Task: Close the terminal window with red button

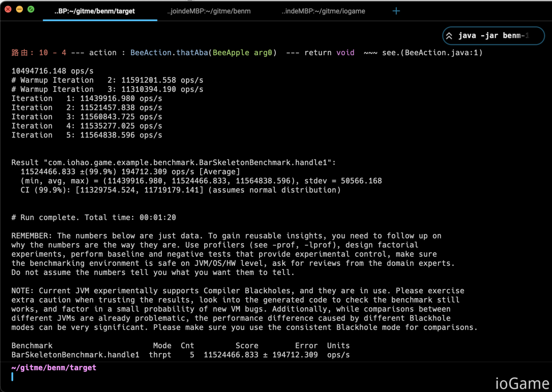Action: 8,9
